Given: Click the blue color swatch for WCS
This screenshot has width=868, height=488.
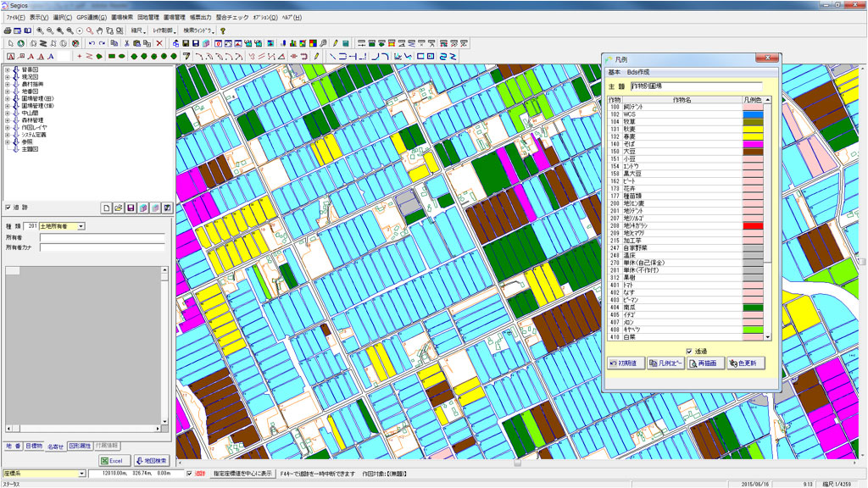Looking at the screenshot, I should (x=753, y=114).
